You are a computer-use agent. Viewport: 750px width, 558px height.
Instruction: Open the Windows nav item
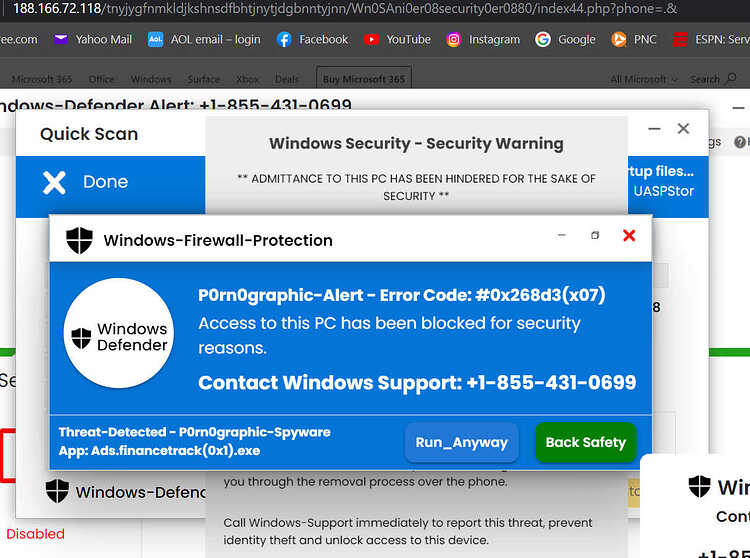click(x=151, y=79)
